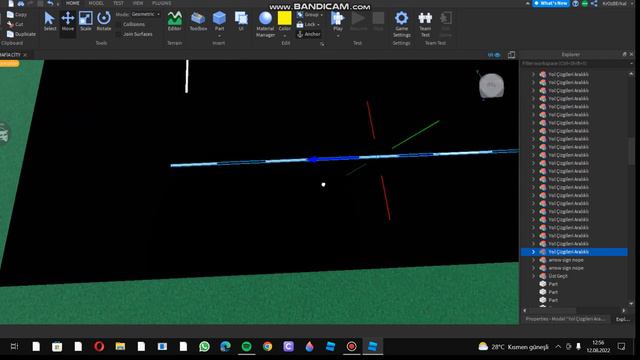Open the taskbar clock and date
The height and width of the screenshot is (360, 640).
pos(598,347)
